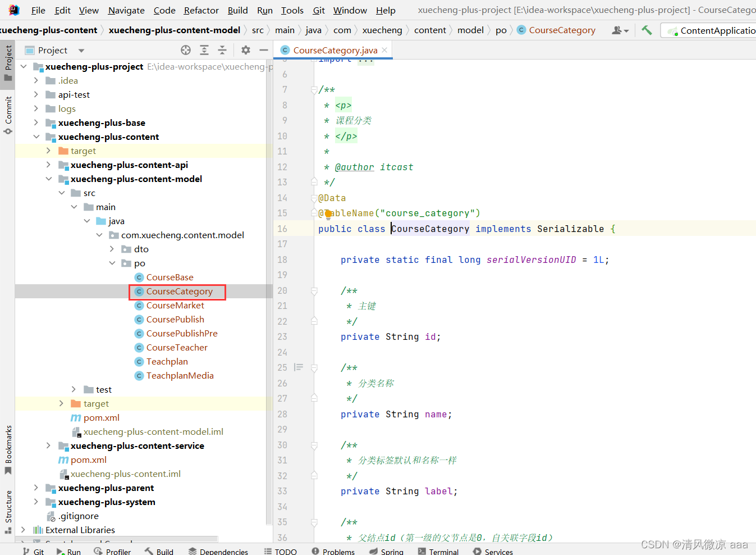Select the logs folder
Image resolution: width=756 pixels, height=555 pixels.
tap(67, 108)
